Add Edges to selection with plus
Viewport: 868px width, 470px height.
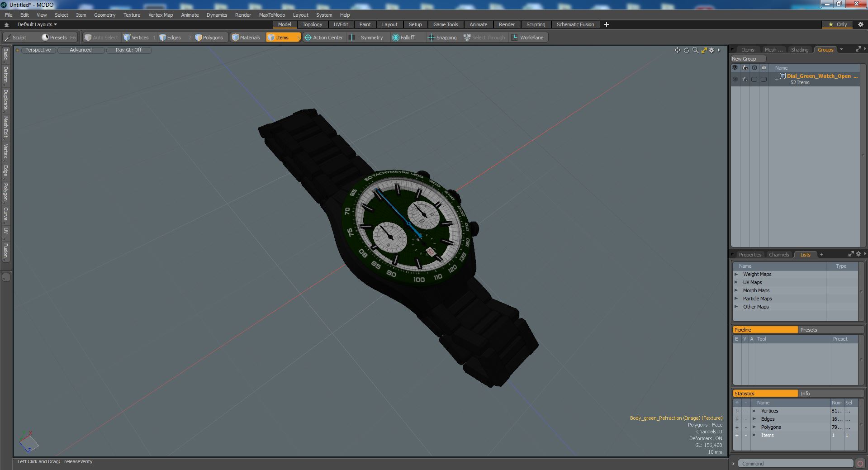tap(736, 419)
